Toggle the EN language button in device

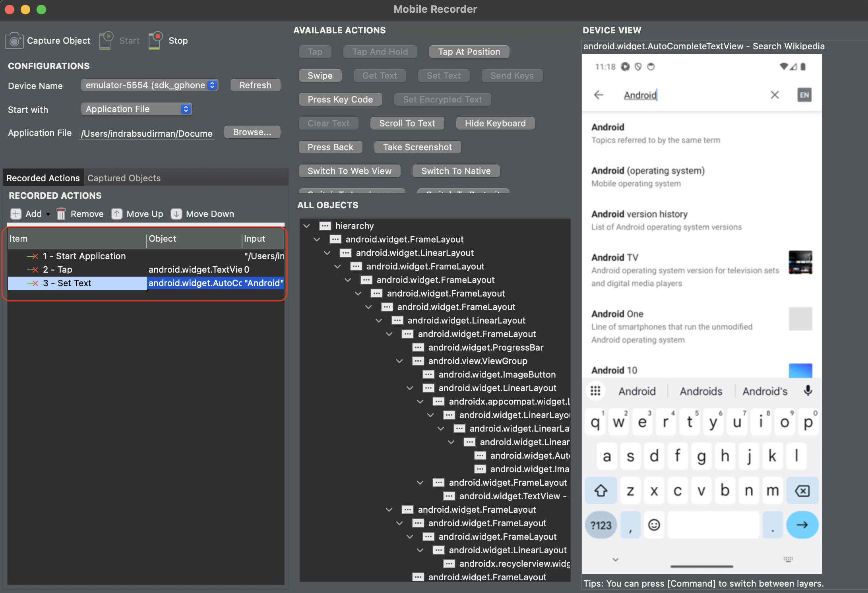point(804,95)
